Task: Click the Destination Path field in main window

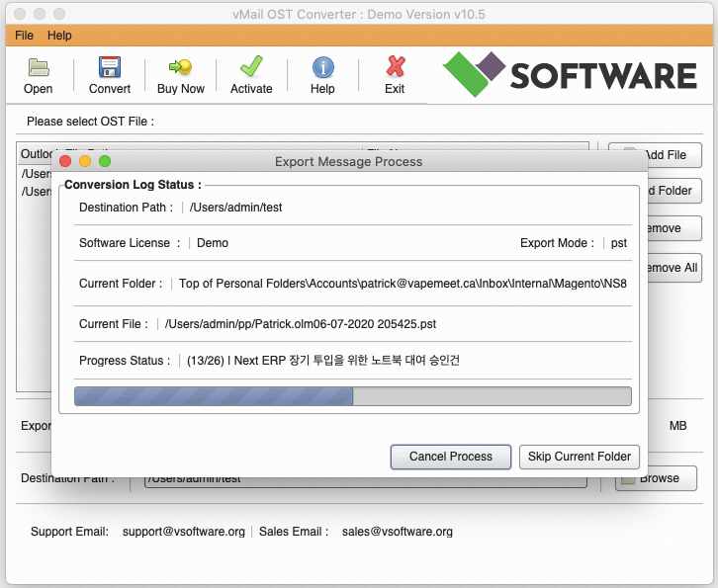Action: coord(366,478)
